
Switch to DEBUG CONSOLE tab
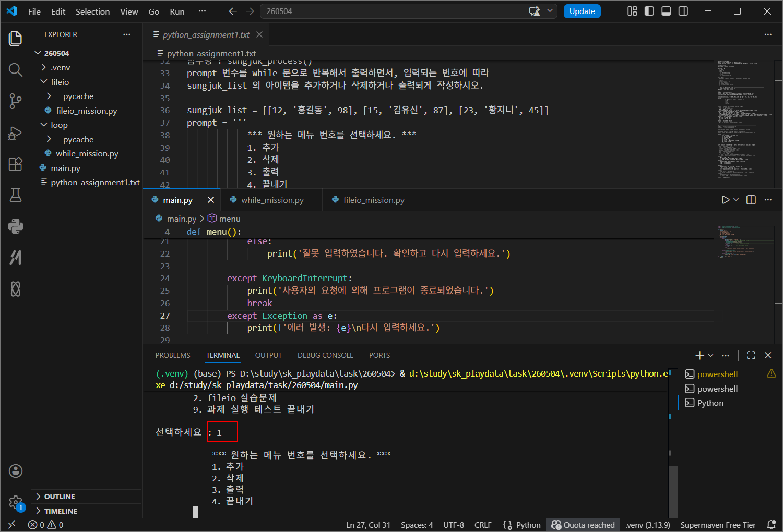[325, 355]
